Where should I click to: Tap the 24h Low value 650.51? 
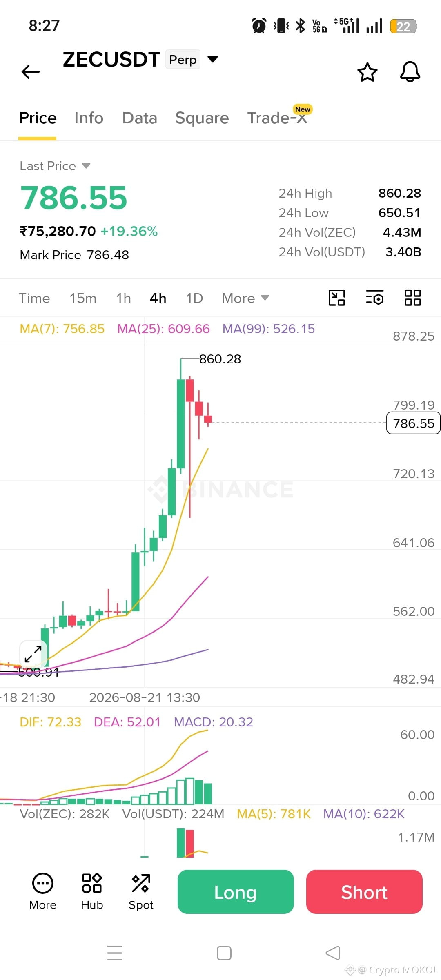[x=400, y=213]
